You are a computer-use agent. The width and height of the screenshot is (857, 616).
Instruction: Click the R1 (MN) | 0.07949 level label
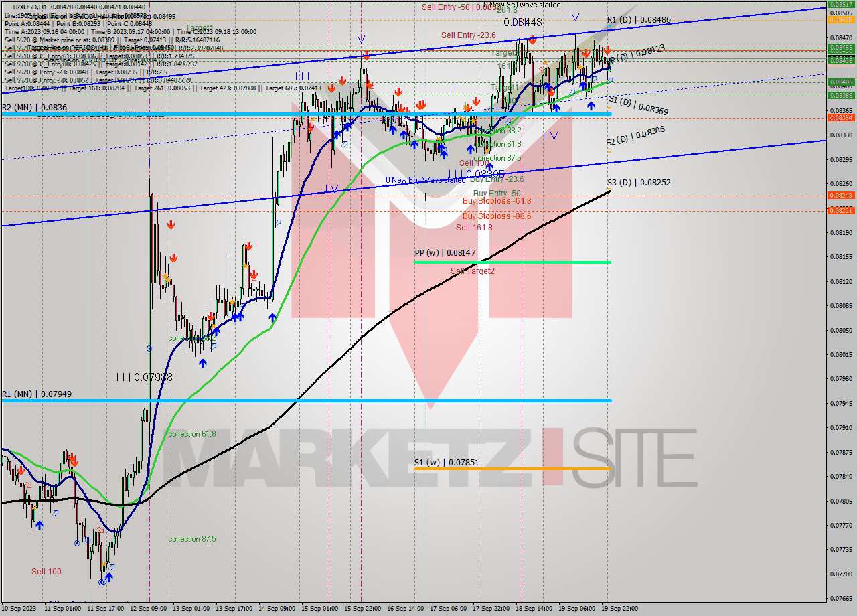coord(36,394)
